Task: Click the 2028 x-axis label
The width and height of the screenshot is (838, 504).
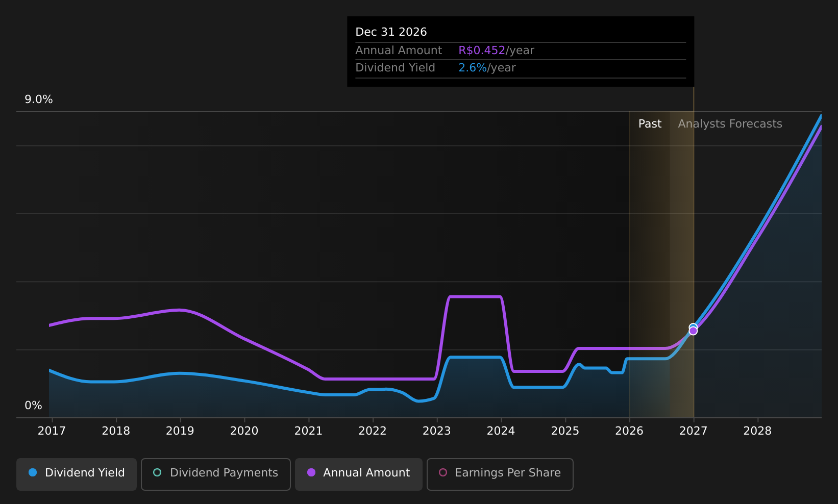Action: (x=757, y=431)
